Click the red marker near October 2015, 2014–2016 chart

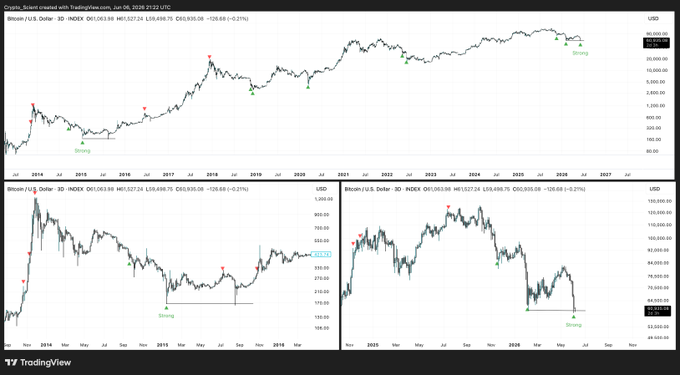pyautogui.click(x=257, y=269)
